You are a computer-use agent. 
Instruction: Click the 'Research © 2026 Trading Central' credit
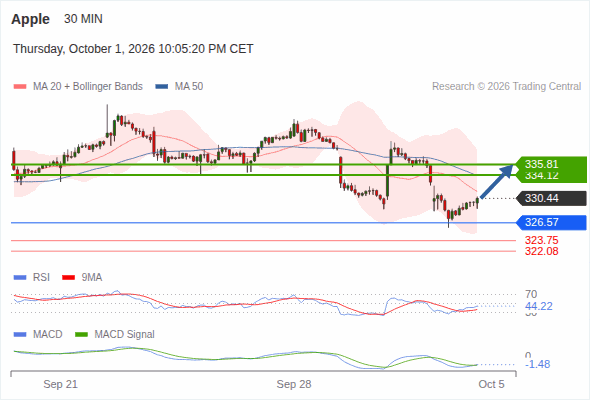pyautogui.click(x=506, y=87)
